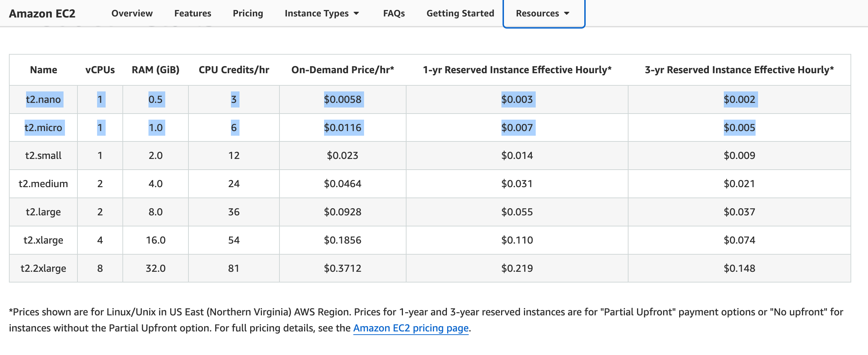Click the $0.074 3-yr reserved price
Viewport: 868px width, 355px height.
pos(739,240)
